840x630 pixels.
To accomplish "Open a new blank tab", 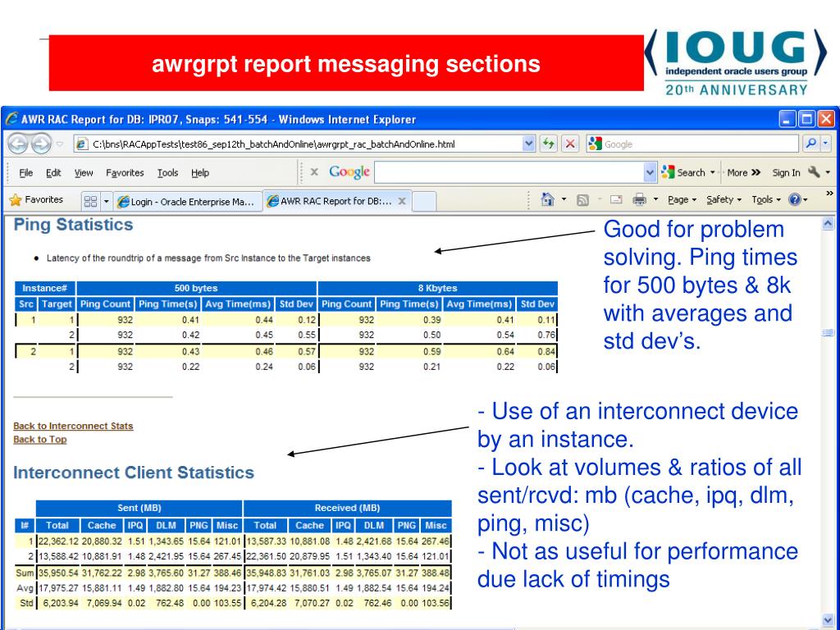I will coord(424,202).
